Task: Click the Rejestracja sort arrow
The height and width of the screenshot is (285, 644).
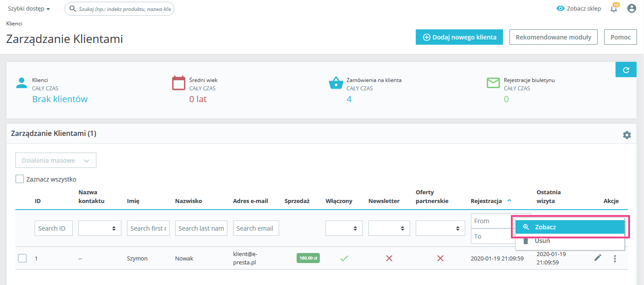Action: point(509,201)
